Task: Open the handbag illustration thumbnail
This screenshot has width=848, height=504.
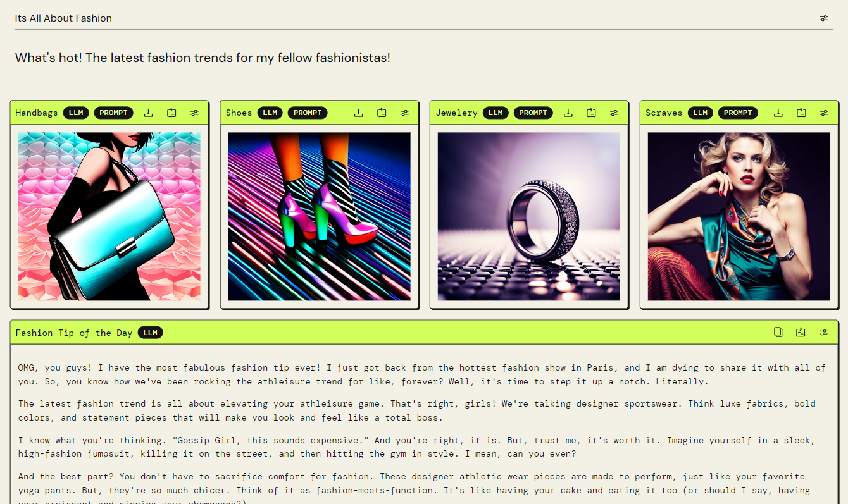Action: (109, 216)
